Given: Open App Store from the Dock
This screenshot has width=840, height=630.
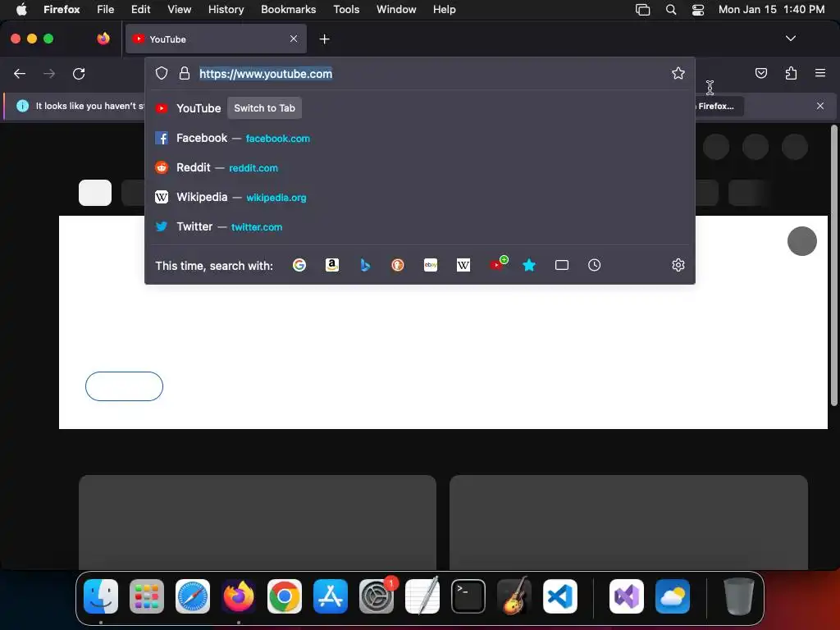Looking at the screenshot, I should pos(331,596).
